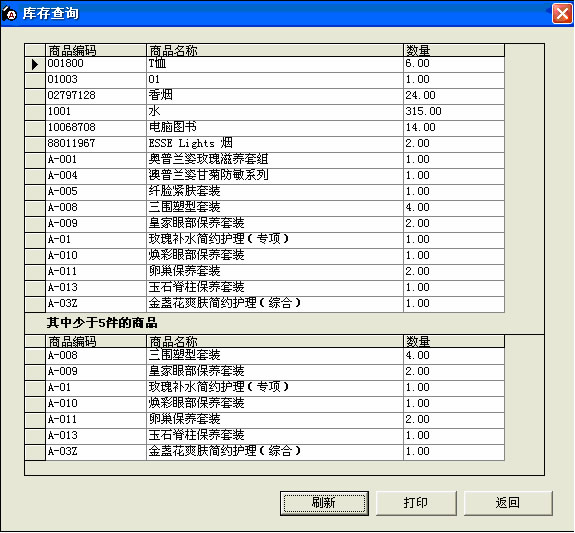Click the row selector for 10068708
Viewport: 575px width, 533px height.
35,128
